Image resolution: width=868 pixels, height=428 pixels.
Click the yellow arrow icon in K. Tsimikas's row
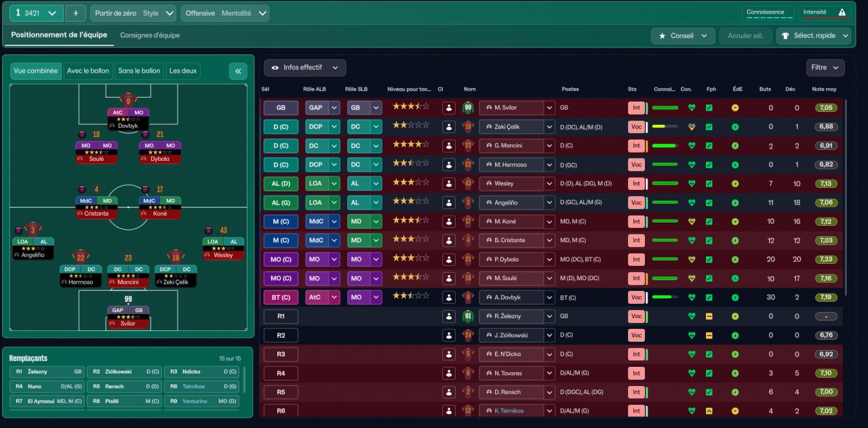click(x=709, y=411)
